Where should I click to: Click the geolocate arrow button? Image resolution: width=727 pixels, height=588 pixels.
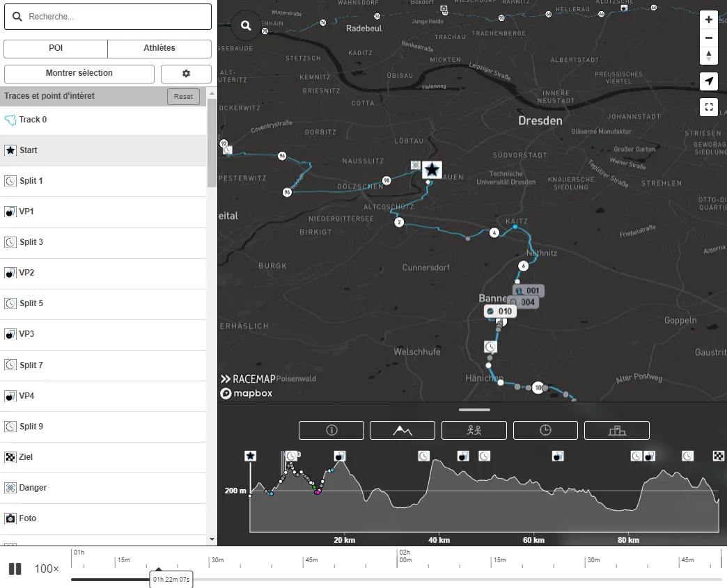[x=708, y=81]
